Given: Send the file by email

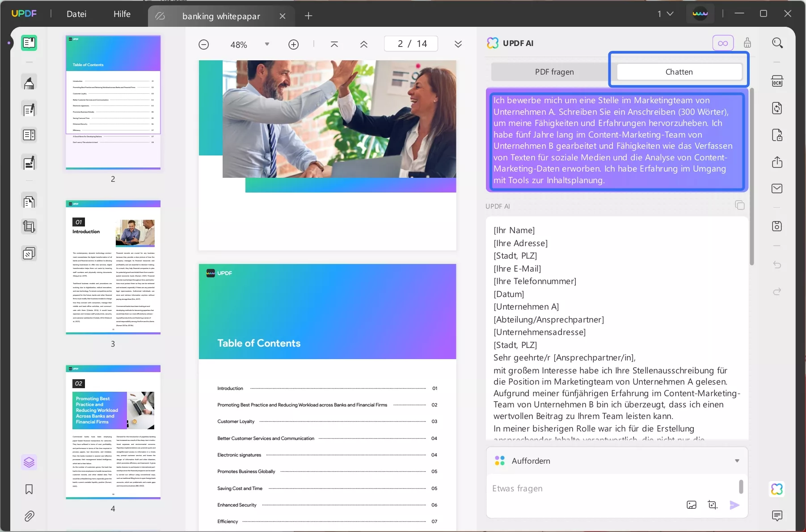Looking at the screenshot, I should (x=777, y=189).
